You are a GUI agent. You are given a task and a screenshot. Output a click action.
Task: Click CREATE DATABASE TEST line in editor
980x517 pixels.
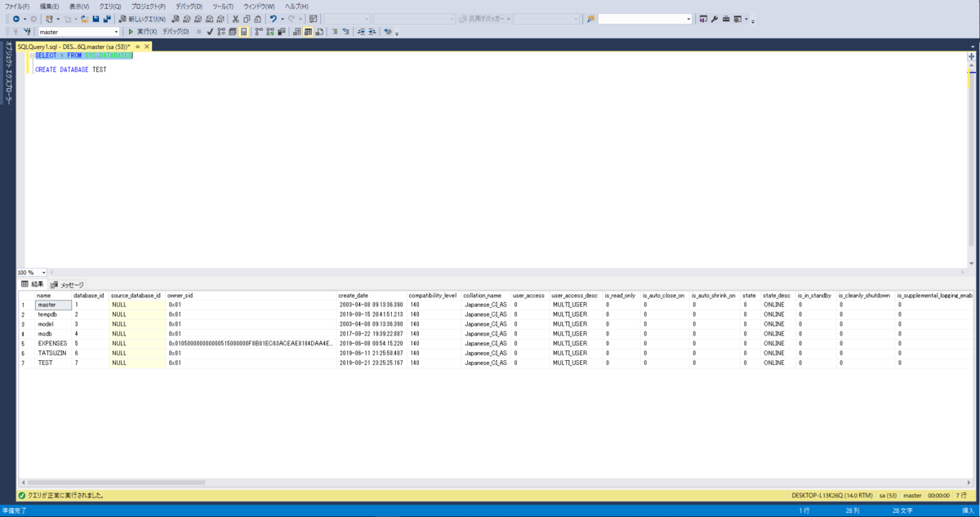click(70, 69)
